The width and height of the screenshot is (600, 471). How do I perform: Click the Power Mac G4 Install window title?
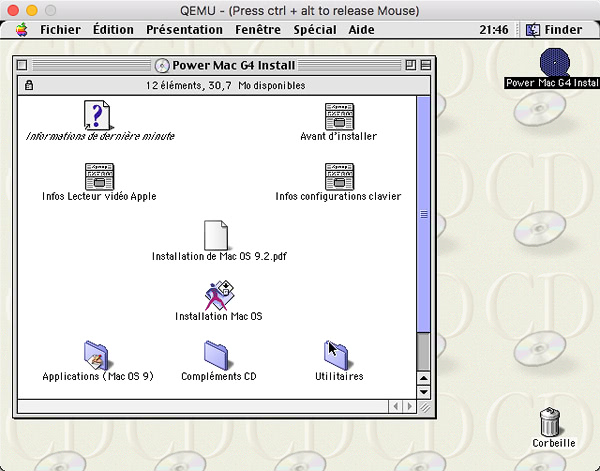click(233, 65)
